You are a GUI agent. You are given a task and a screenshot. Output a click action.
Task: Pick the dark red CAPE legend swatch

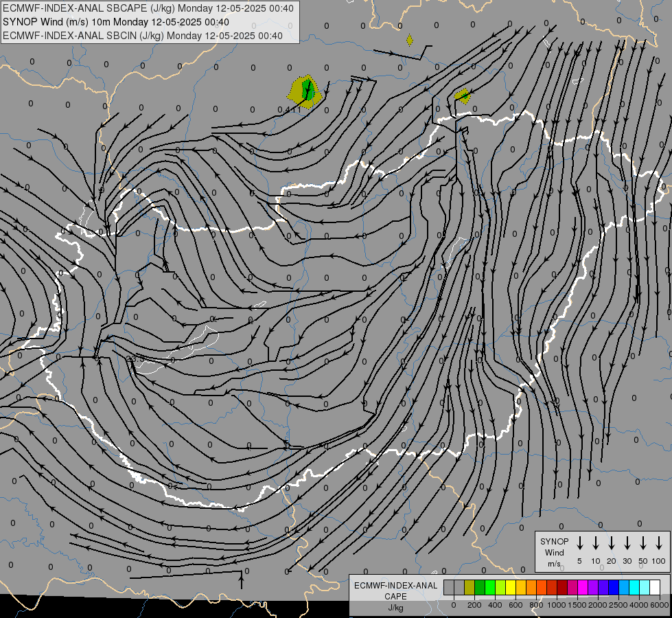[x=562, y=587]
